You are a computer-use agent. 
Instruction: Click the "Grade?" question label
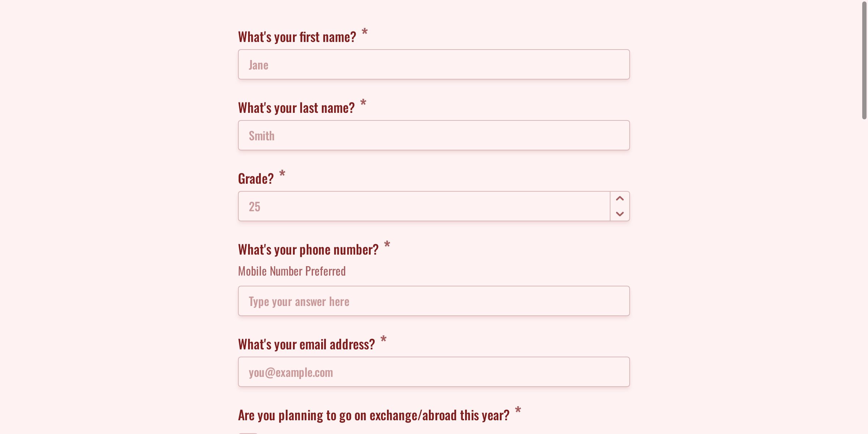[x=256, y=179]
